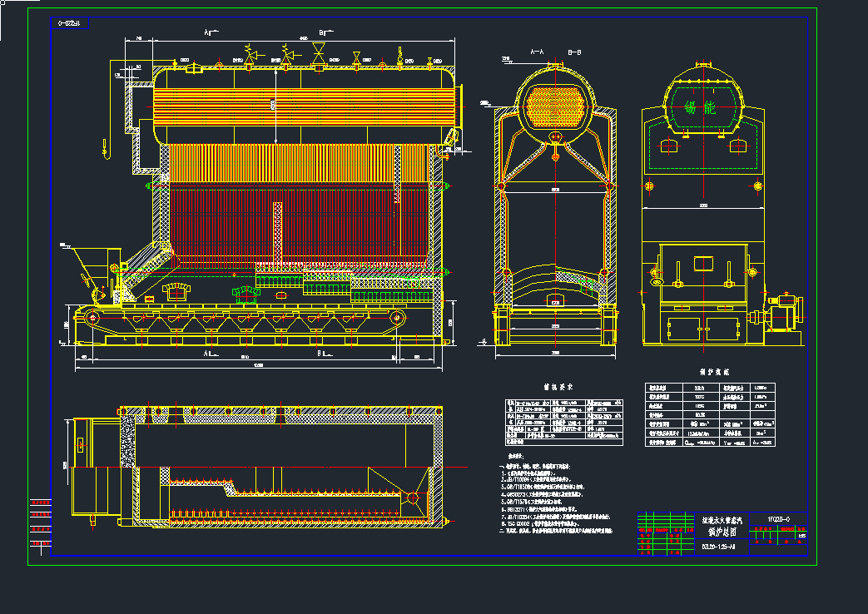Click the coal hopper at the boiler front
This screenshot has width=868, height=614.
coord(93,260)
